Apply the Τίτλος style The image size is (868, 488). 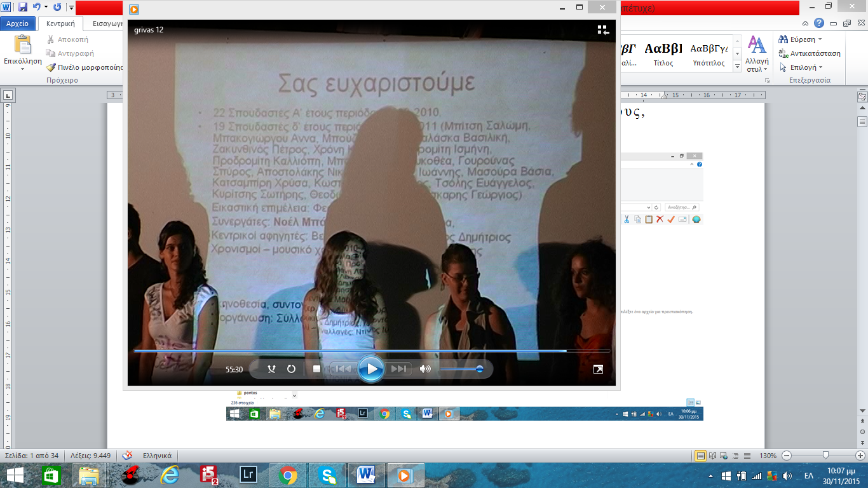(663, 53)
